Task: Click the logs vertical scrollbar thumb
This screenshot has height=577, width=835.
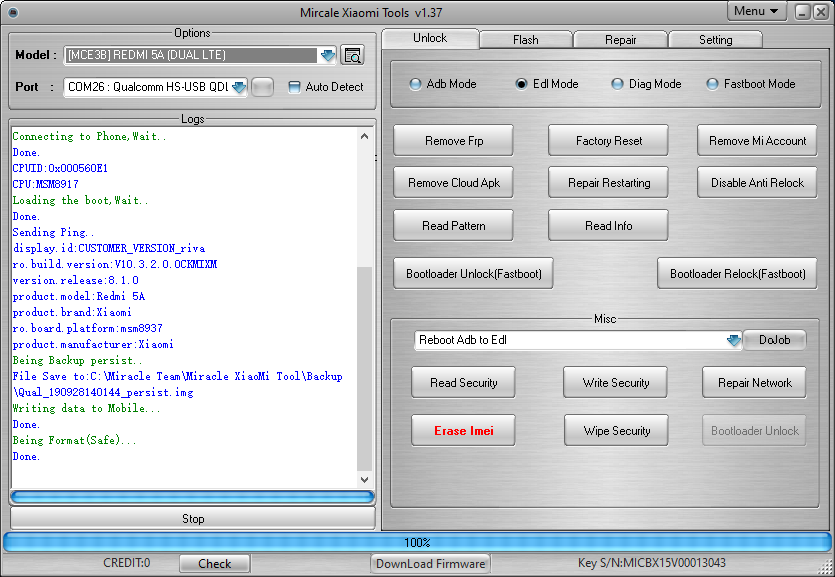Action: pyautogui.click(x=364, y=368)
